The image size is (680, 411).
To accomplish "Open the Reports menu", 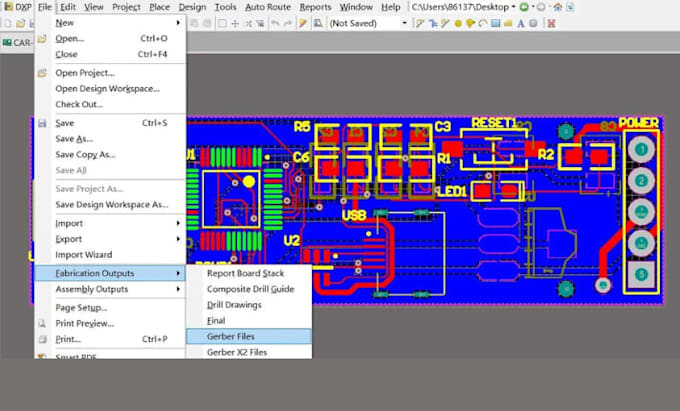I will [x=315, y=7].
